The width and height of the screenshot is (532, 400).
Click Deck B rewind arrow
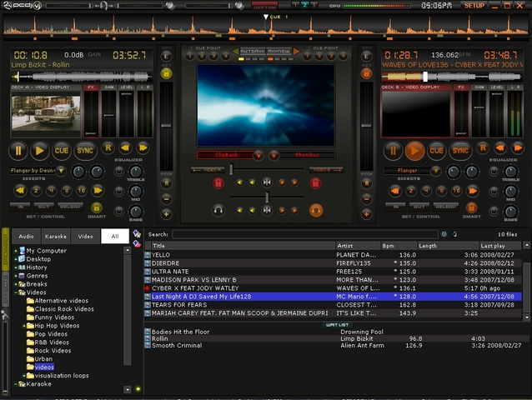point(500,147)
